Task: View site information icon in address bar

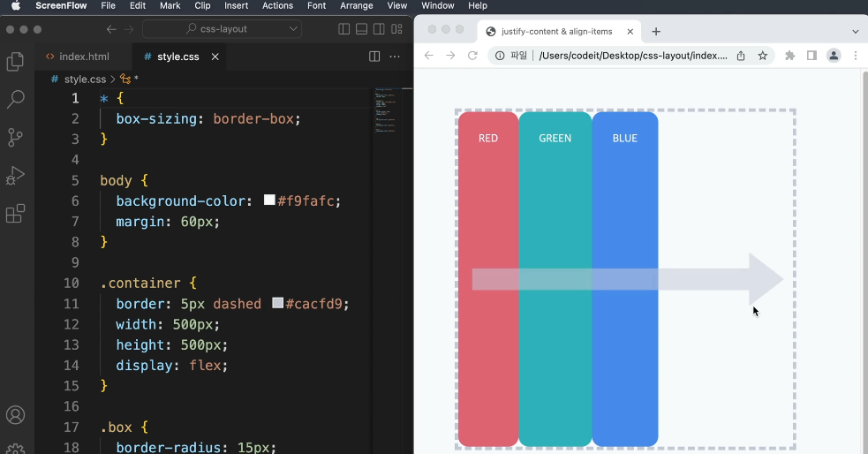Action: pyautogui.click(x=500, y=56)
